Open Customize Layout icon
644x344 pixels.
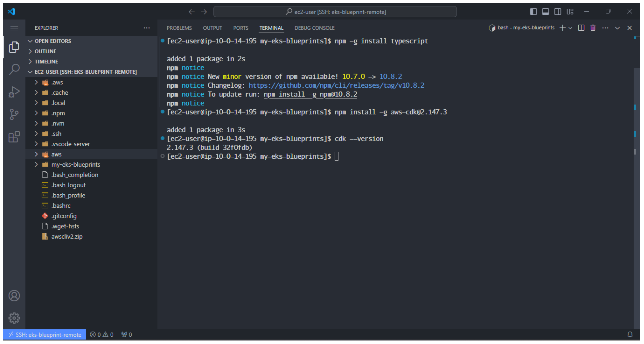[x=570, y=12]
